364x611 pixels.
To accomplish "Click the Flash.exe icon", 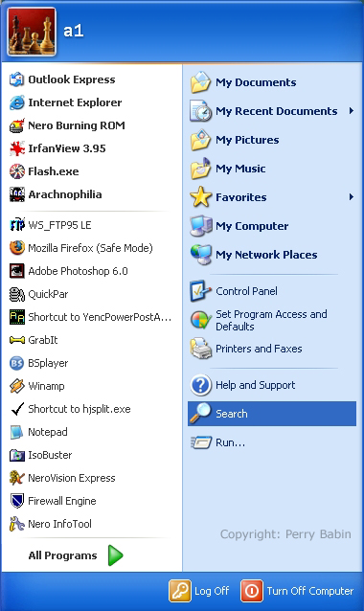I will click(16, 171).
